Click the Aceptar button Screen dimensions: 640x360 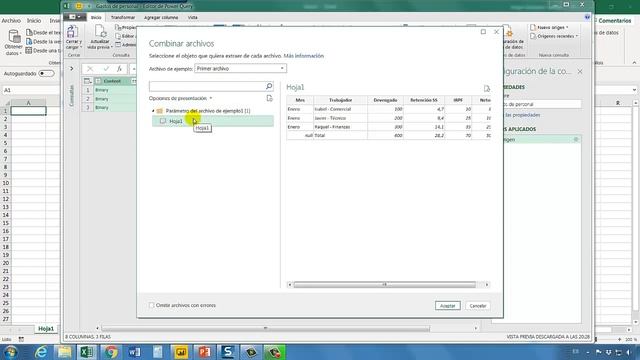pyautogui.click(x=447, y=306)
